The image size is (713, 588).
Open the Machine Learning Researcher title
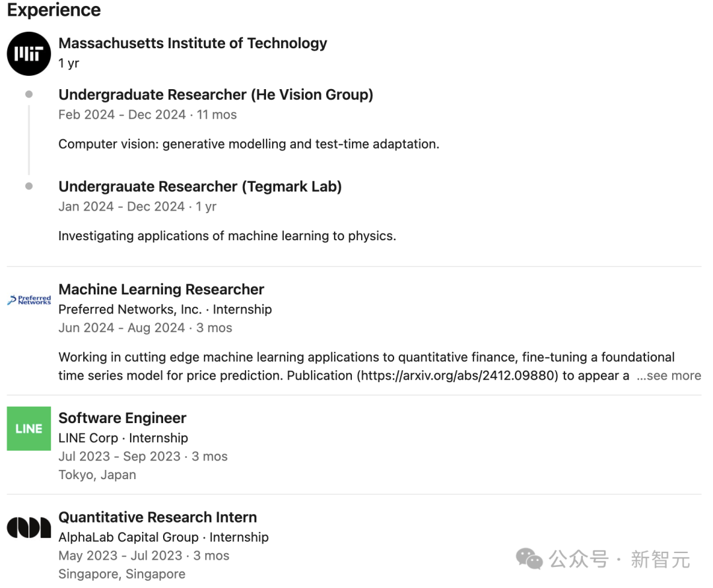[162, 290]
